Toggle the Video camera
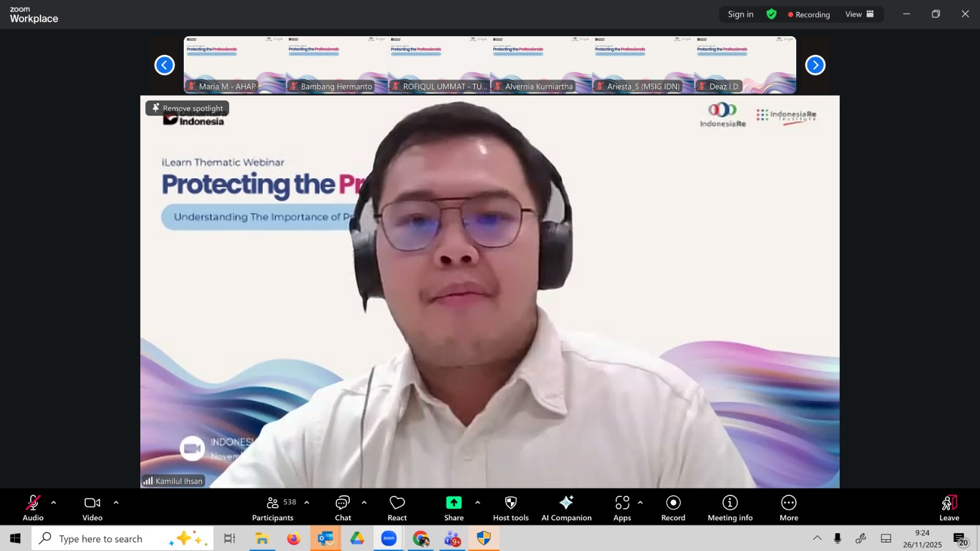The image size is (980, 551). pos(92,508)
